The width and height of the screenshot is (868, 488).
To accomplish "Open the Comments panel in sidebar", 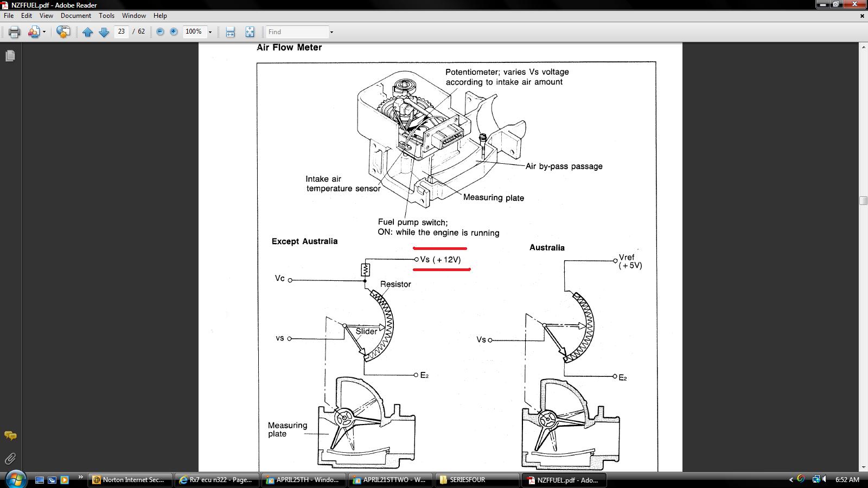I will coord(10,435).
